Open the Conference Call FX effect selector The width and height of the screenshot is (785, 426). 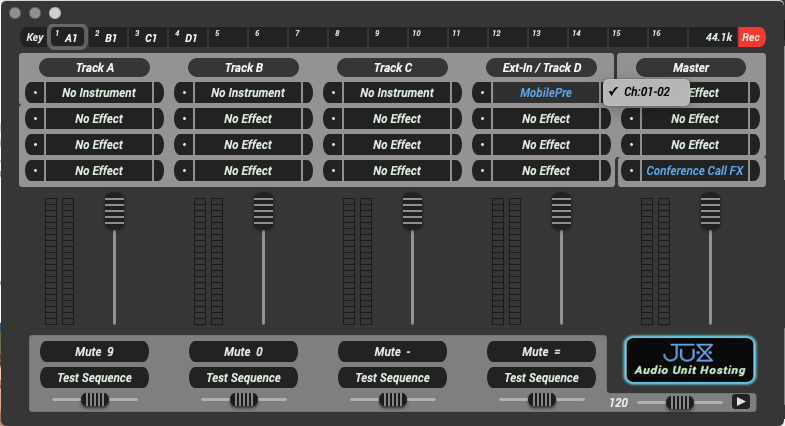[x=694, y=171]
